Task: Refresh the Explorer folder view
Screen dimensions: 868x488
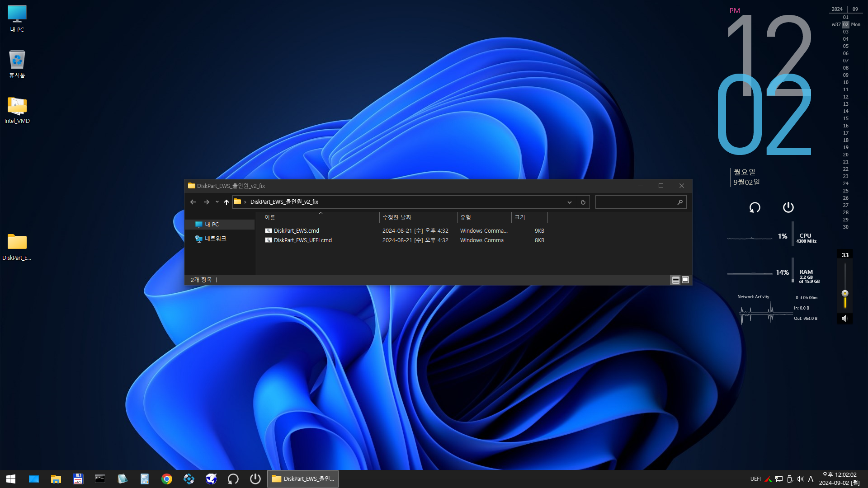Action: (x=583, y=202)
